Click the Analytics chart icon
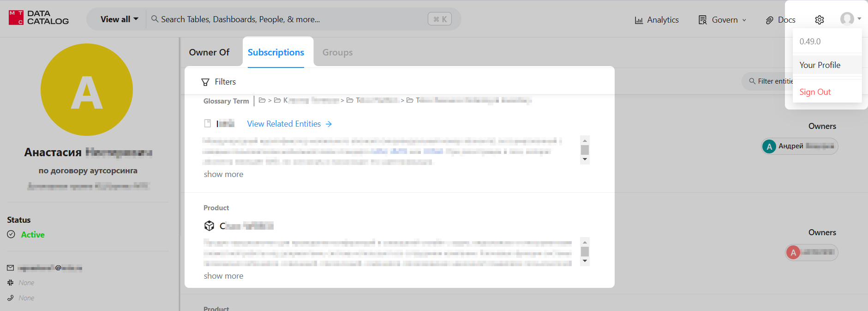The image size is (868, 311). (x=639, y=20)
